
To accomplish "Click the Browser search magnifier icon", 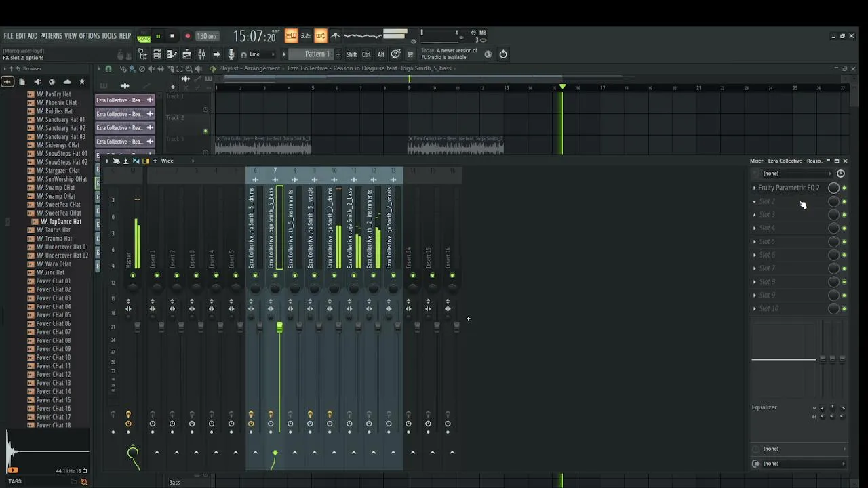I will tap(84, 482).
